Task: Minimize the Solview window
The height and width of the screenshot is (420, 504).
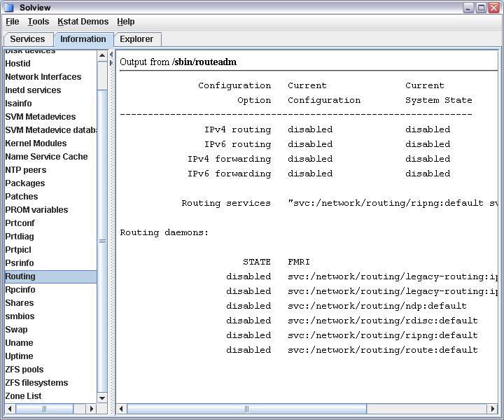Action: (x=468, y=8)
